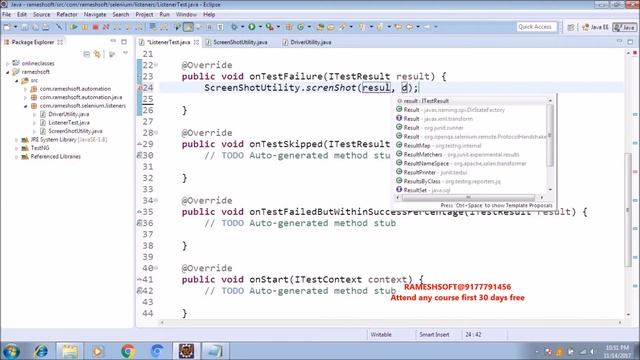Click the green Run button icon
This screenshot has width=640, height=360.
[x=252, y=27]
